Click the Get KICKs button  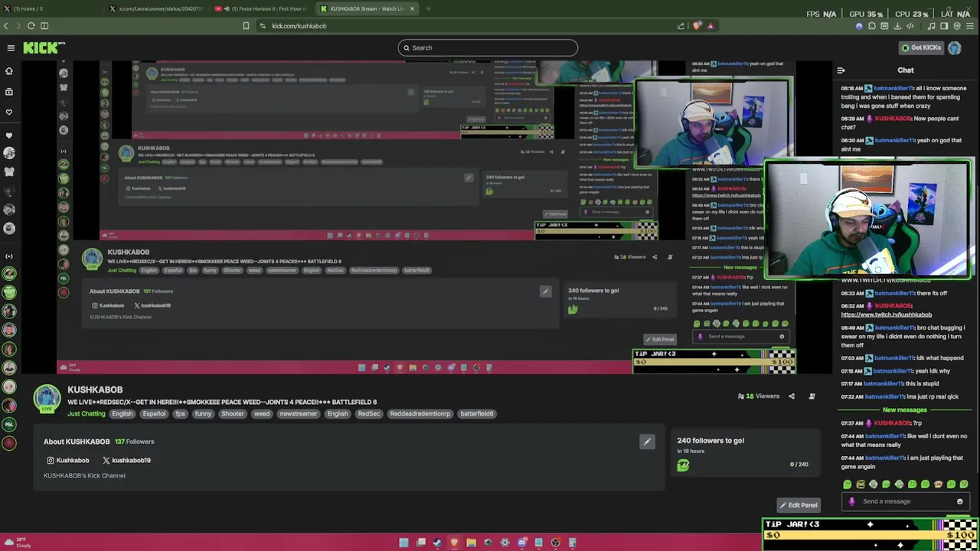tap(921, 47)
